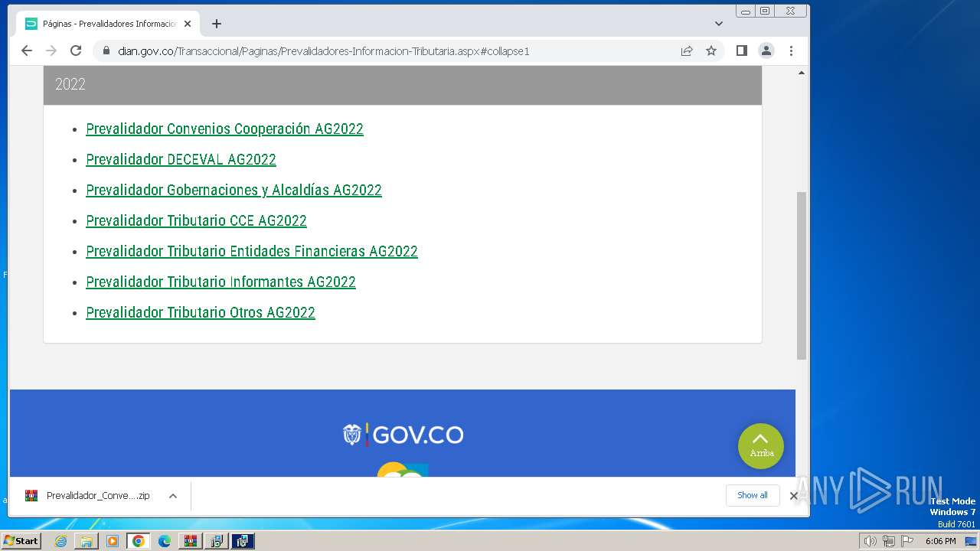980x551 pixels.
Task: Open Prevalidador Tributario Informantes AG2022
Action: pyautogui.click(x=220, y=282)
